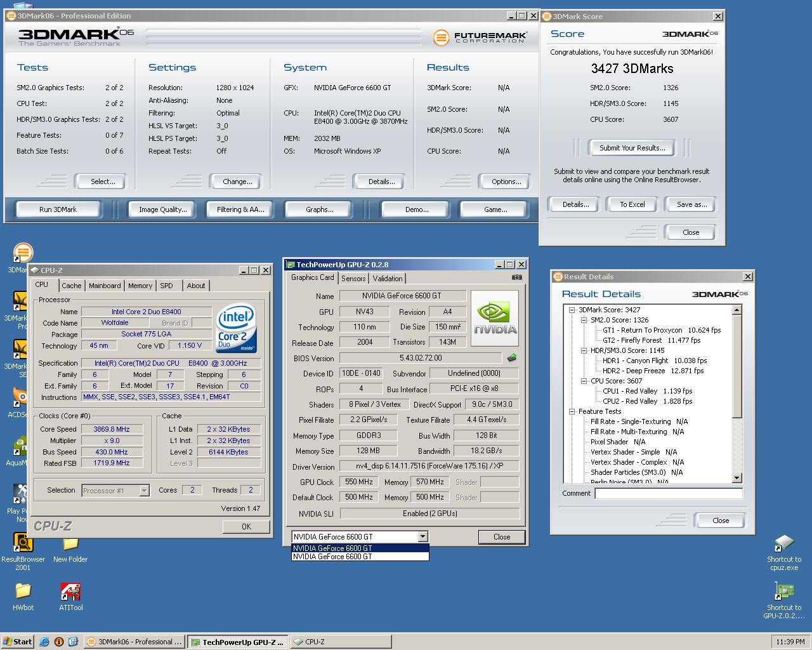Click Submit Your Results button
Screen dimensions: 812x650
coord(632,148)
